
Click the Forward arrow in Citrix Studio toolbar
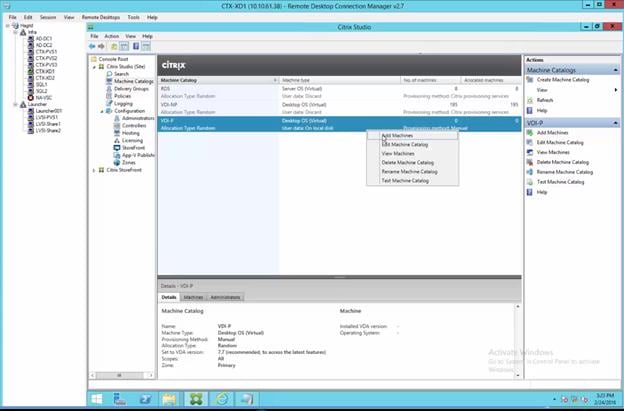pos(101,47)
